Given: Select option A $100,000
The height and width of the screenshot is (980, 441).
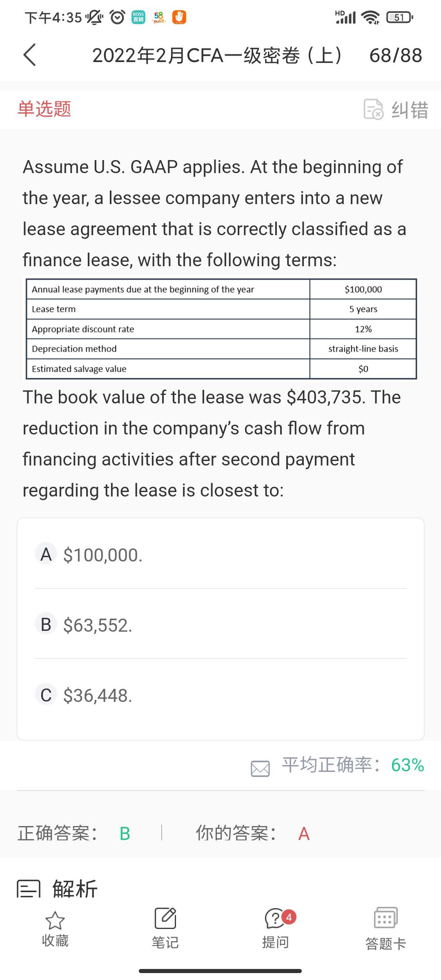Looking at the screenshot, I should click(x=102, y=555).
